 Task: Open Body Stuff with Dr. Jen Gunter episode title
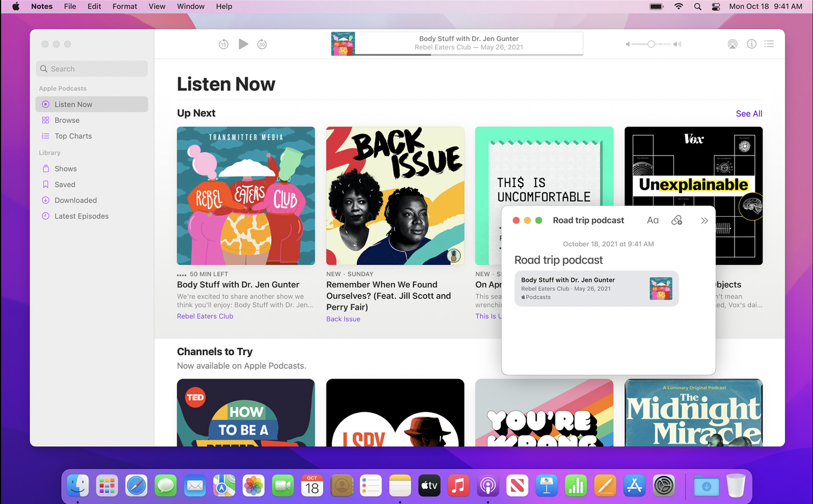click(238, 285)
